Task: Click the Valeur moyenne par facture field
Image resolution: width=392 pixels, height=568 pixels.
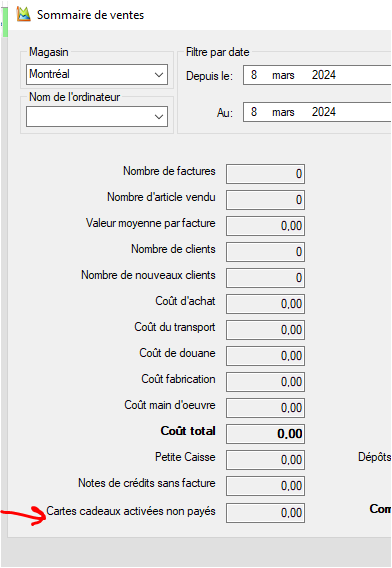Action: tap(265, 226)
